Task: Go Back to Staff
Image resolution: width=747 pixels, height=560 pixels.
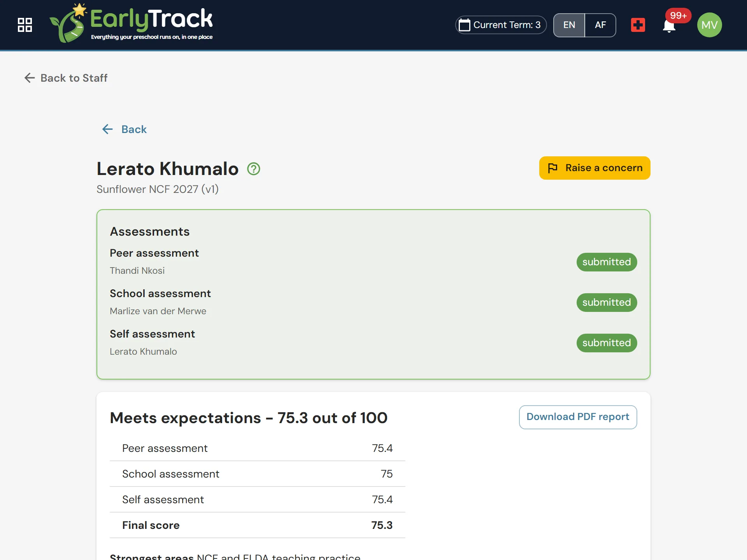Action: click(66, 78)
